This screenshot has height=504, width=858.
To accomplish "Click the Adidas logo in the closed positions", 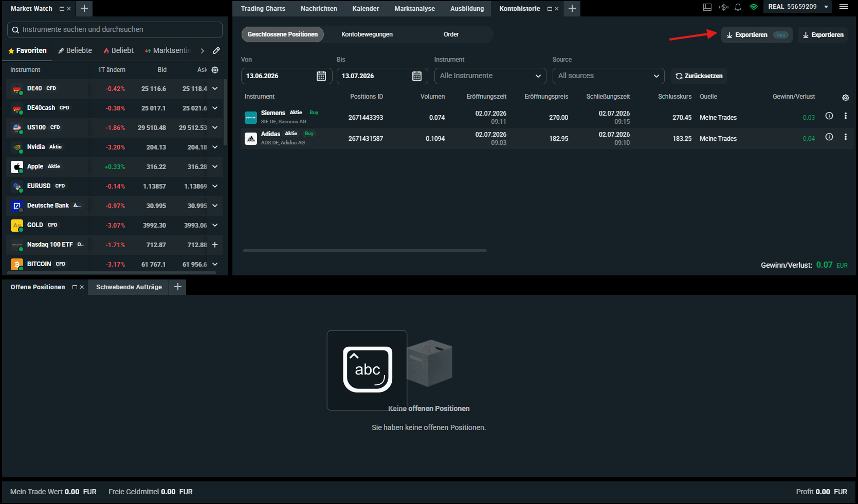I will [251, 139].
